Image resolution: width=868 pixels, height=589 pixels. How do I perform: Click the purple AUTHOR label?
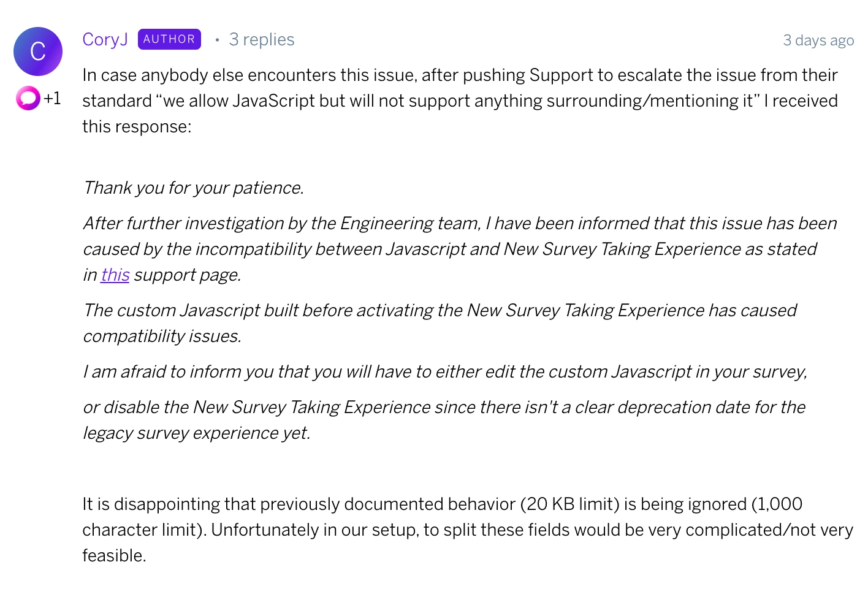coord(169,39)
